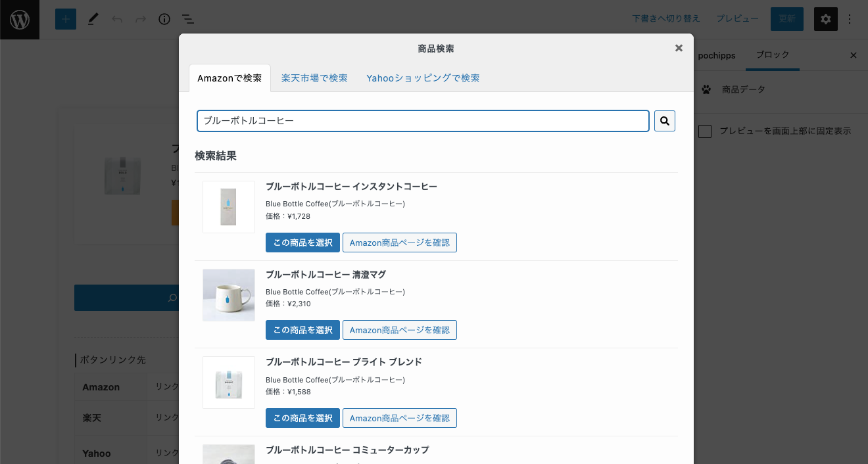Click the ブルーボトルコーヒー 清澄マグ title
This screenshot has height=464, width=868.
point(325,275)
